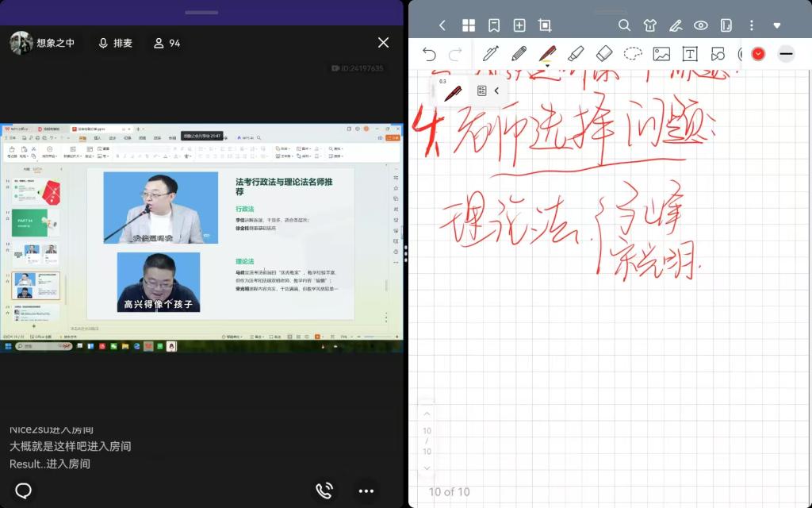View the 94 participants list
The height and width of the screenshot is (508, 812).
coord(167,43)
